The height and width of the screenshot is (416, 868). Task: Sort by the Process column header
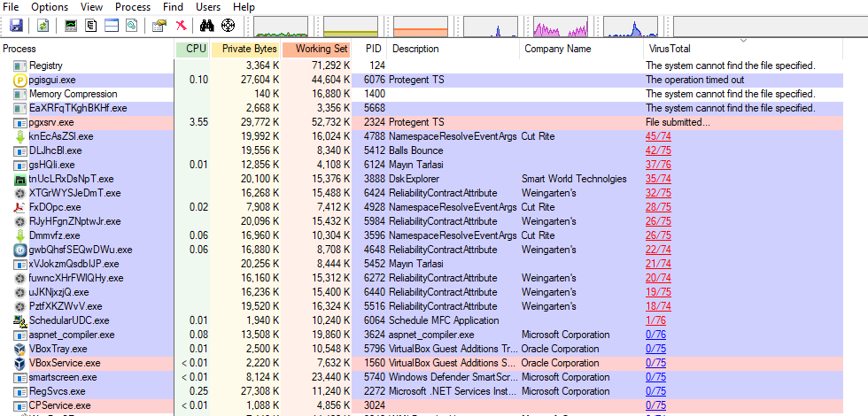click(88, 49)
